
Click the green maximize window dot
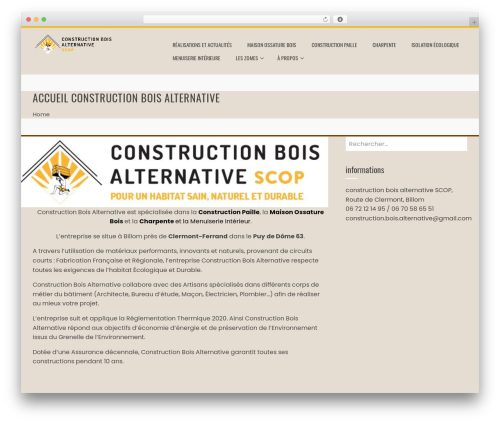[x=44, y=20]
